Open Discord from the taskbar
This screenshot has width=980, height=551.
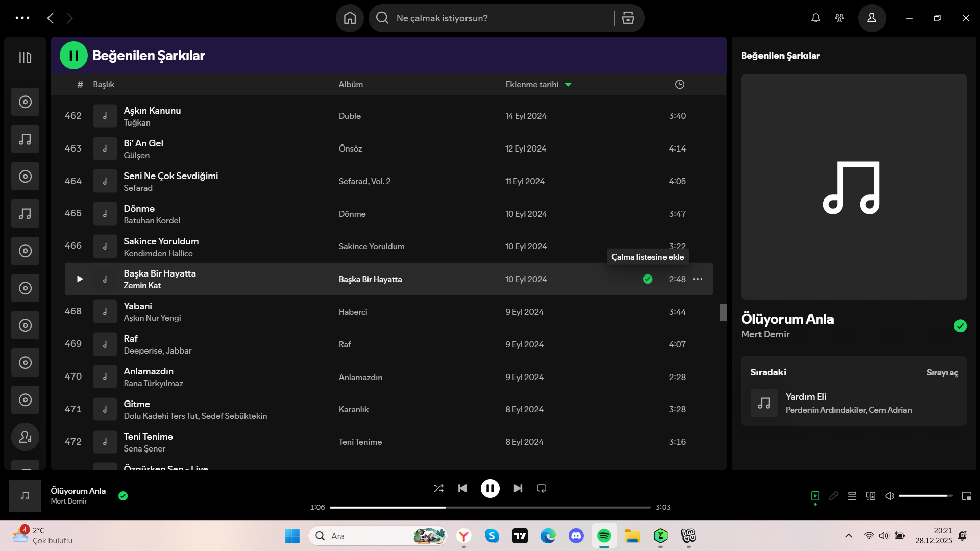pyautogui.click(x=576, y=536)
